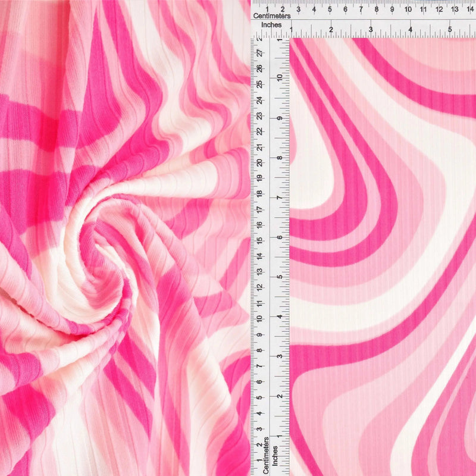Viewport: 476px width, 476px height.
Task: Click the flat pink swirl fabric swatch
Action: pyautogui.click(x=383, y=257)
